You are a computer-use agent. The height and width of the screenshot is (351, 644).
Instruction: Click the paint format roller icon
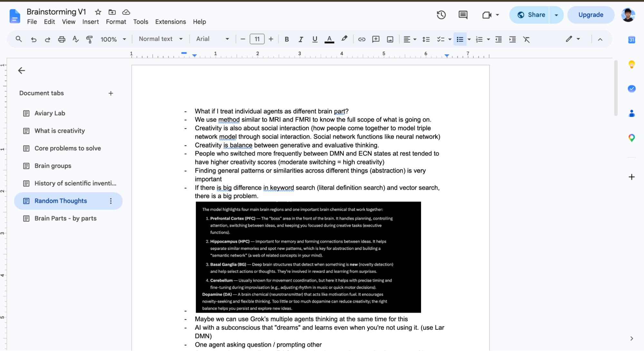pyautogui.click(x=89, y=39)
